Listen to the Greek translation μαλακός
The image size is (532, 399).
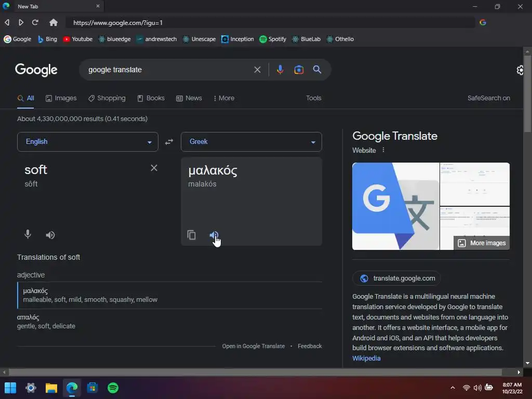pyautogui.click(x=214, y=235)
